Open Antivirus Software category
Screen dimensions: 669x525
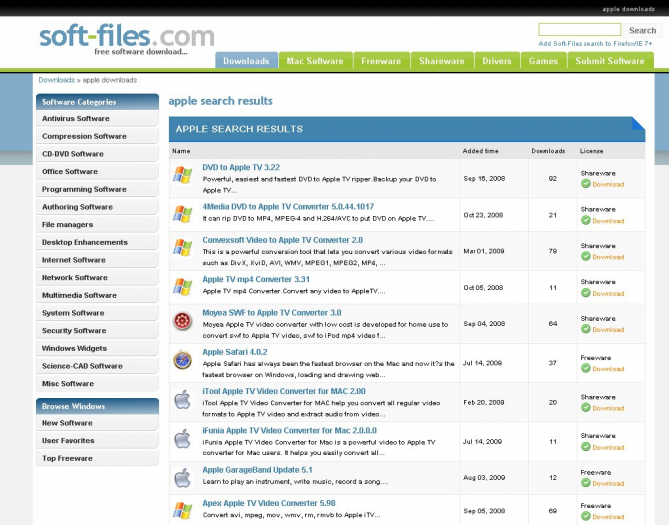[x=97, y=119]
